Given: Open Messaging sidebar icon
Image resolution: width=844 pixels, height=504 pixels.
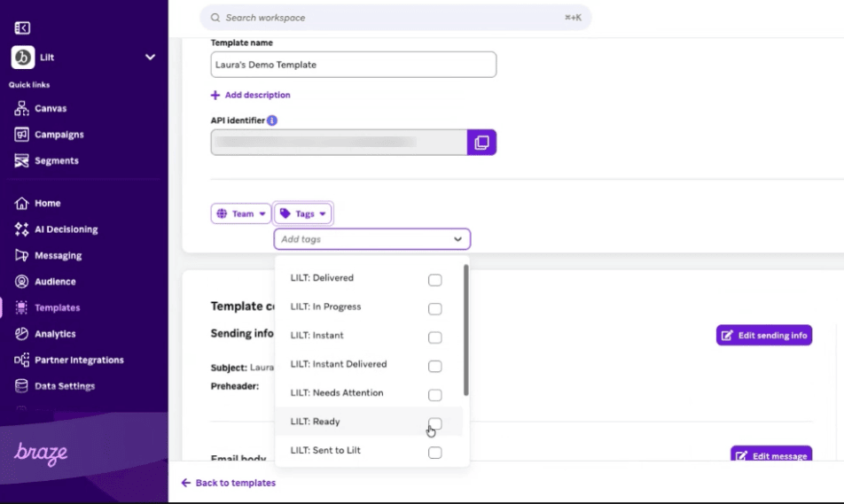Looking at the screenshot, I should [x=21, y=255].
